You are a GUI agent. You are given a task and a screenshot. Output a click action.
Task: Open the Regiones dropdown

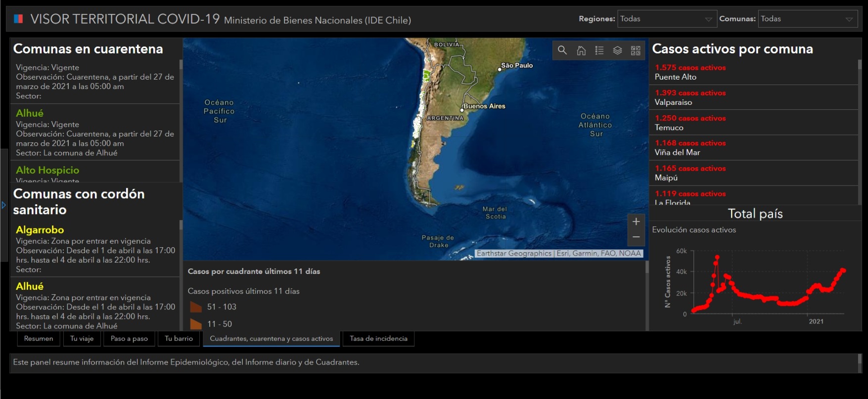(x=666, y=19)
